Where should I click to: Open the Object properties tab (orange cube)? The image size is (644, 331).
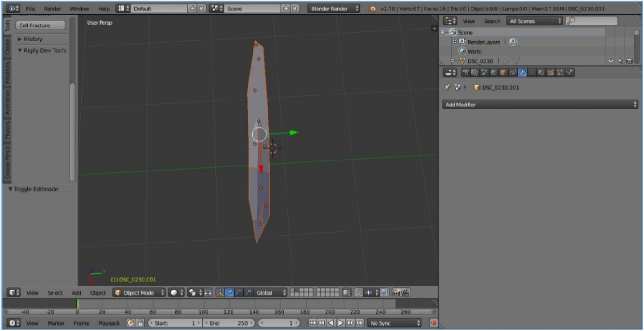503,73
